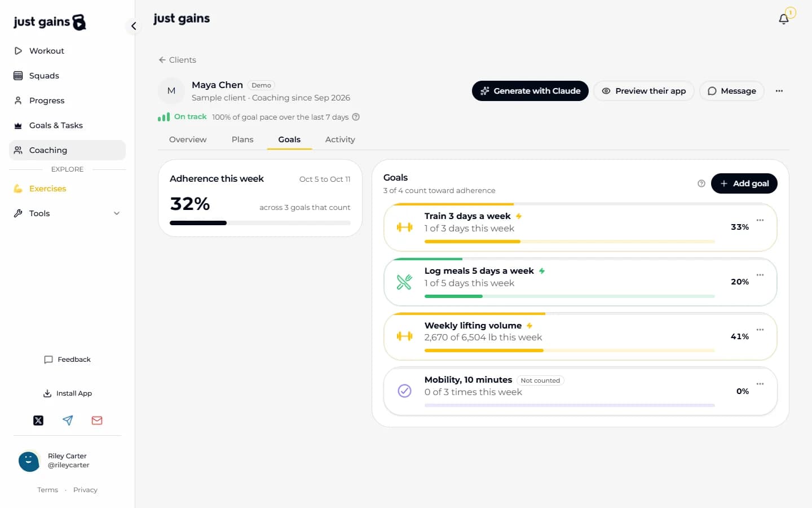Open the Activity tab
Screen dimensions: 812x508
(x=340, y=139)
